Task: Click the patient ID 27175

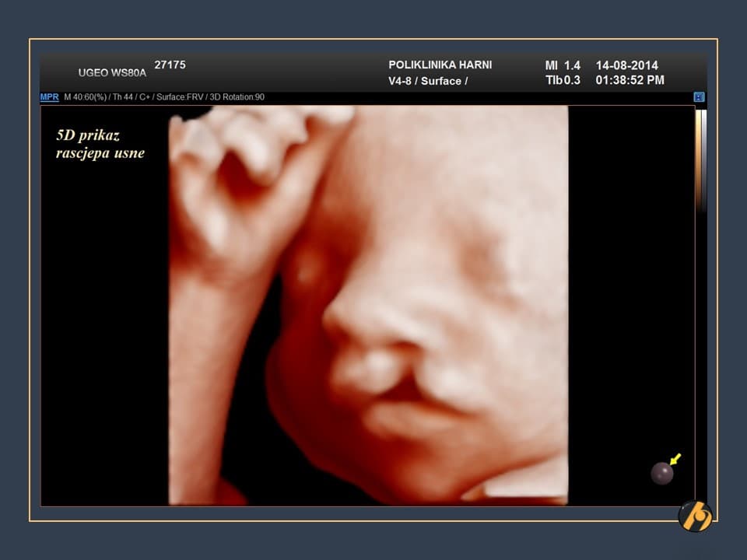Action: click(170, 65)
